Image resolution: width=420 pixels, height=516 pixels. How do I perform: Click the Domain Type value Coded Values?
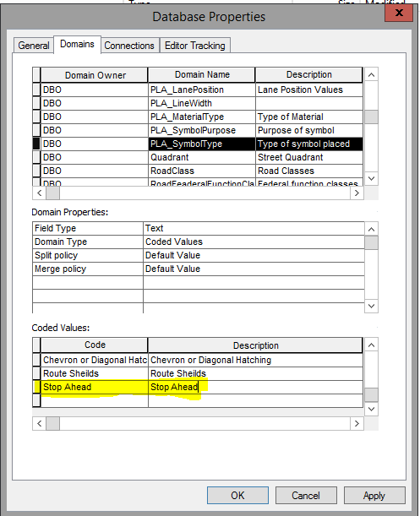click(254, 242)
